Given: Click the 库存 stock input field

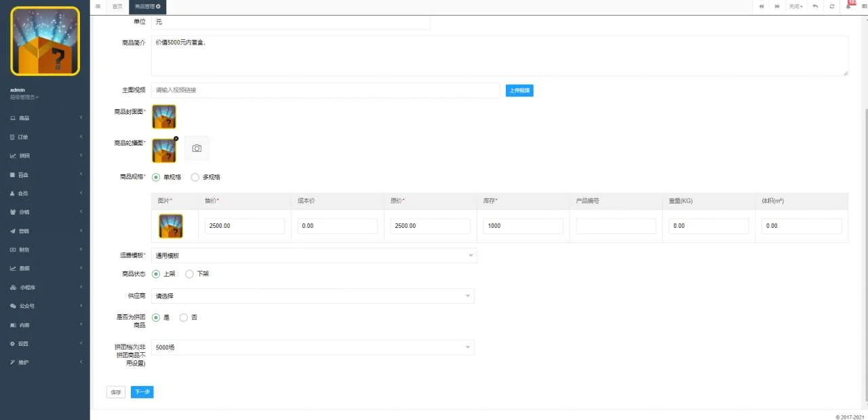Looking at the screenshot, I should (x=522, y=226).
